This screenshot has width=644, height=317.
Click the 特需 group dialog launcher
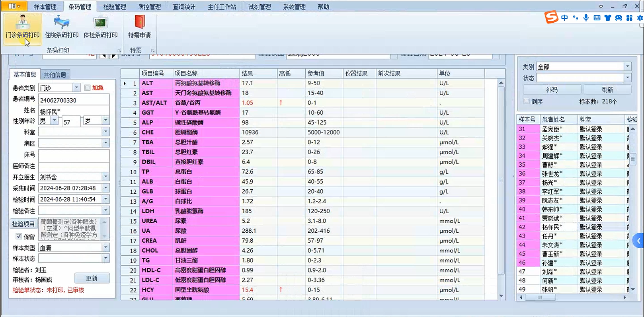pyautogui.click(x=153, y=51)
